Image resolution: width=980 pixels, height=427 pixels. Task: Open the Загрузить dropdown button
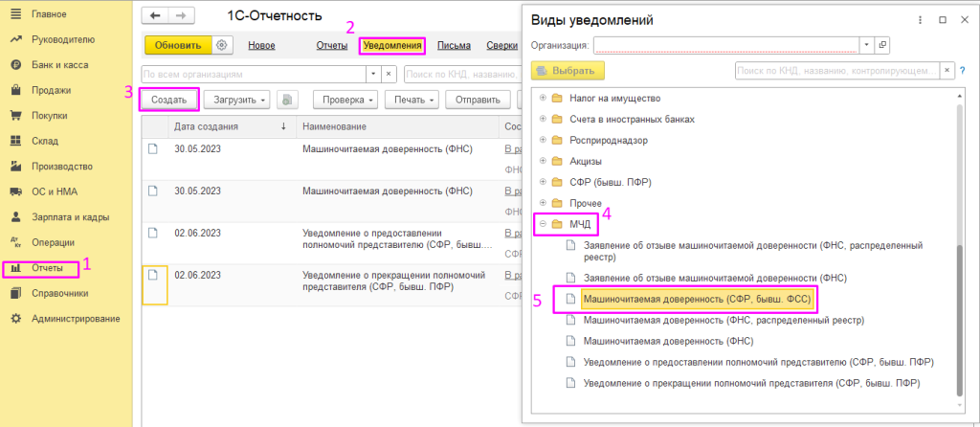pyautogui.click(x=237, y=100)
